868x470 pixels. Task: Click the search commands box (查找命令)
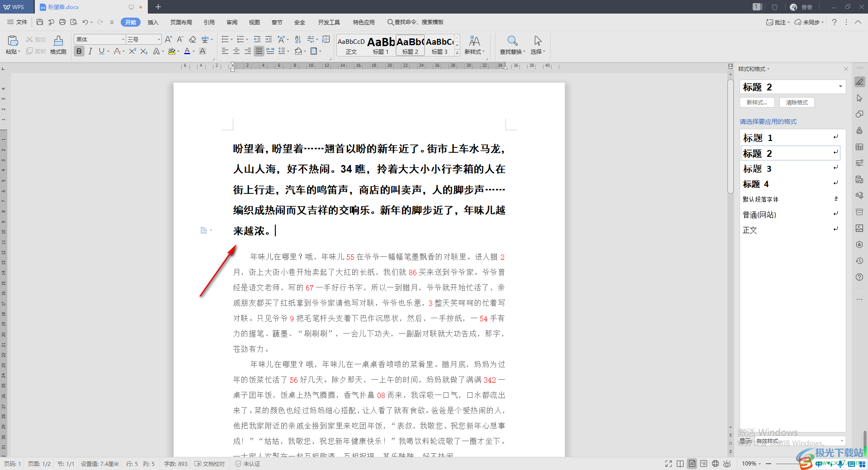415,22
